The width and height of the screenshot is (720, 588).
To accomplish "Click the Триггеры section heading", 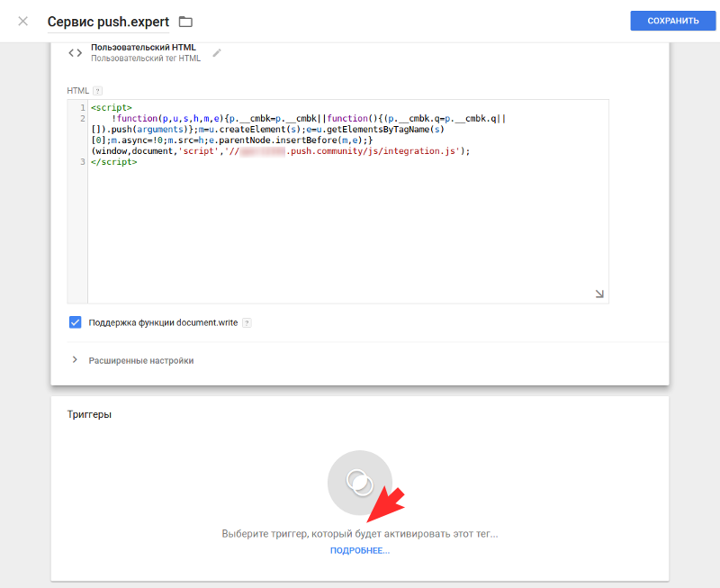I will click(x=89, y=414).
